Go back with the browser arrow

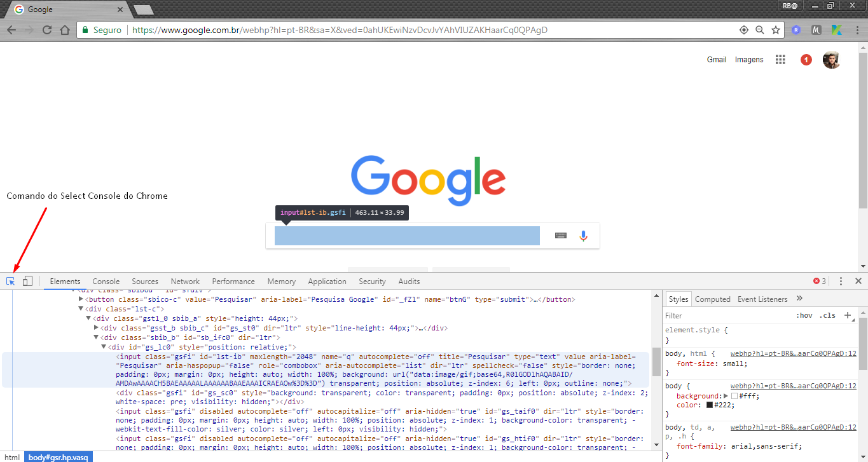click(x=11, y=30)
